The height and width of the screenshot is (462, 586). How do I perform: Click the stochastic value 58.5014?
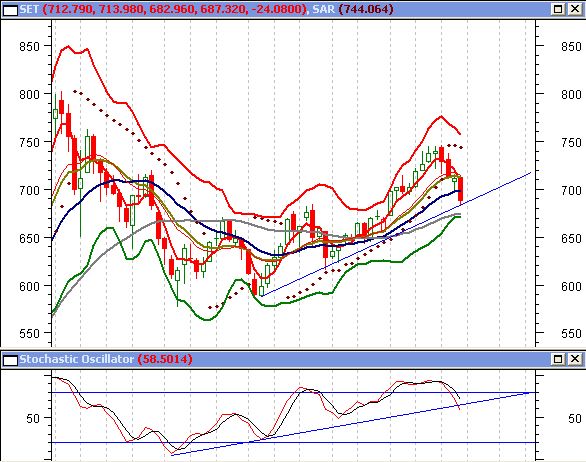(x=165, y=359)
